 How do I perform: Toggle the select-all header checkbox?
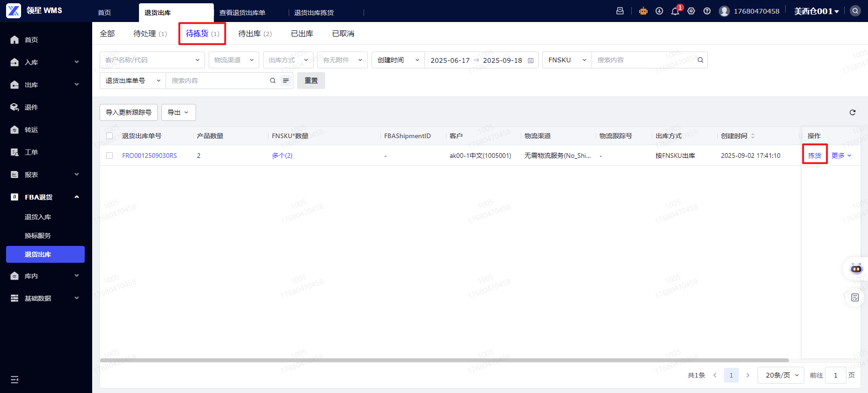pos(109,136)
